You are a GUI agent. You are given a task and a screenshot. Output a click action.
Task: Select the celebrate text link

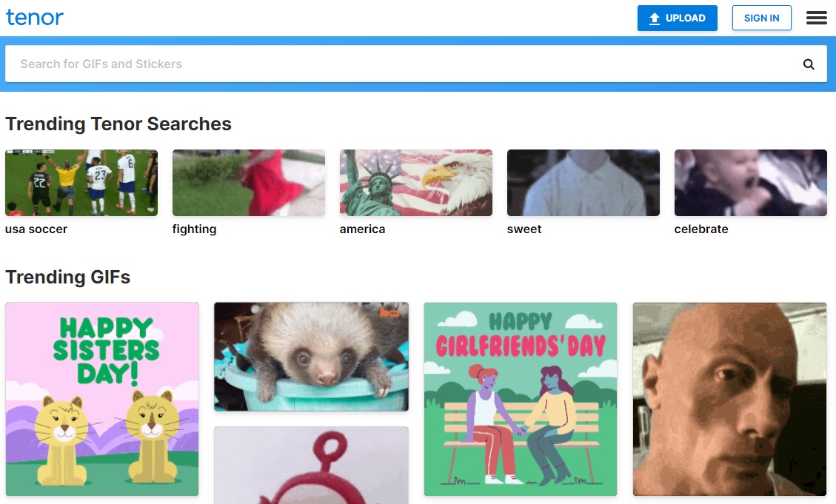tap(701, 229)
